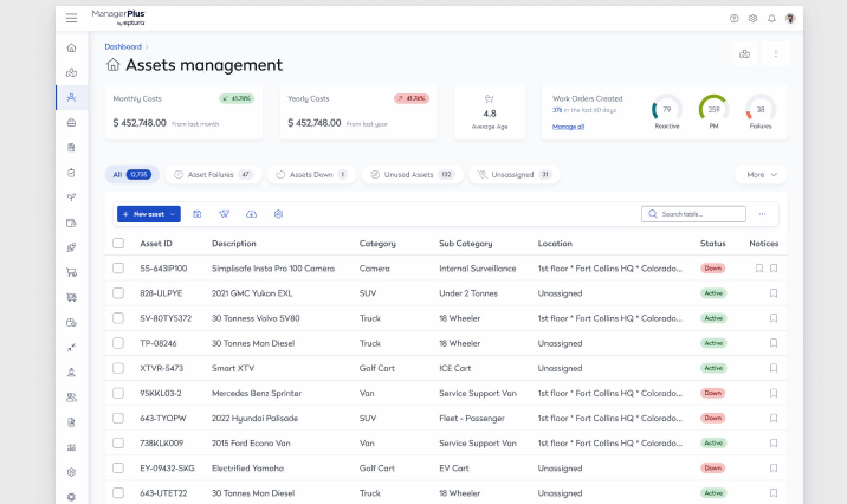Click the save view icon next to New asset
This screenshot has width=847, height=504.
198,214
